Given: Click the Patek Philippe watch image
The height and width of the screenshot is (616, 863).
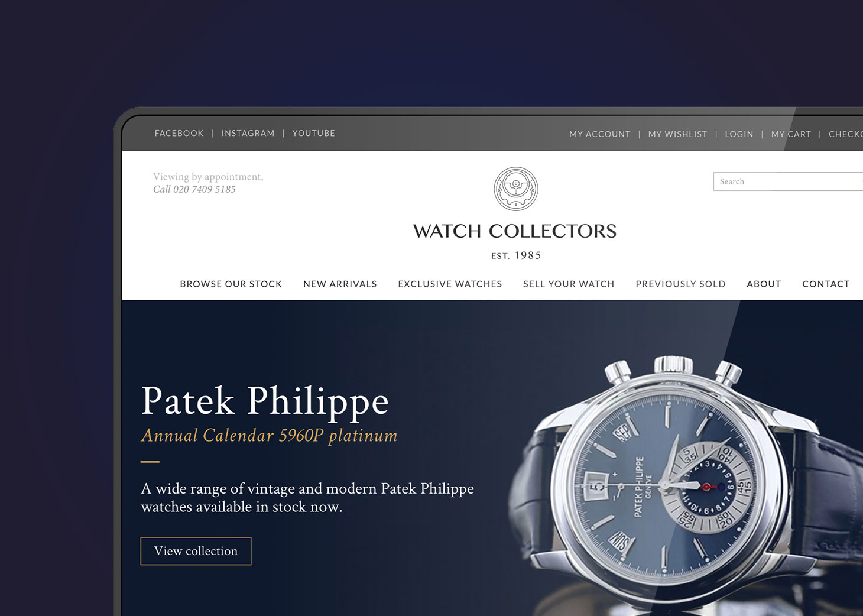Looking at the screenshot, I should (686, 485).
